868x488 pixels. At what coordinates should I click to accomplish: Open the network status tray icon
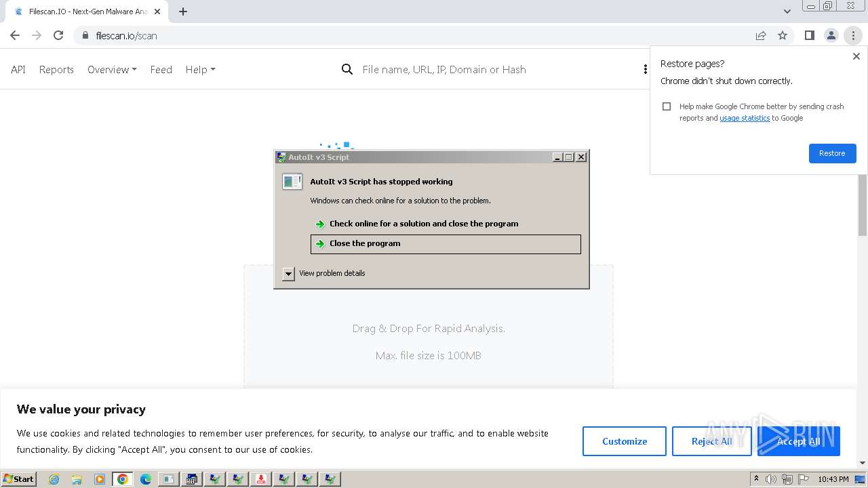click(787, 479)
